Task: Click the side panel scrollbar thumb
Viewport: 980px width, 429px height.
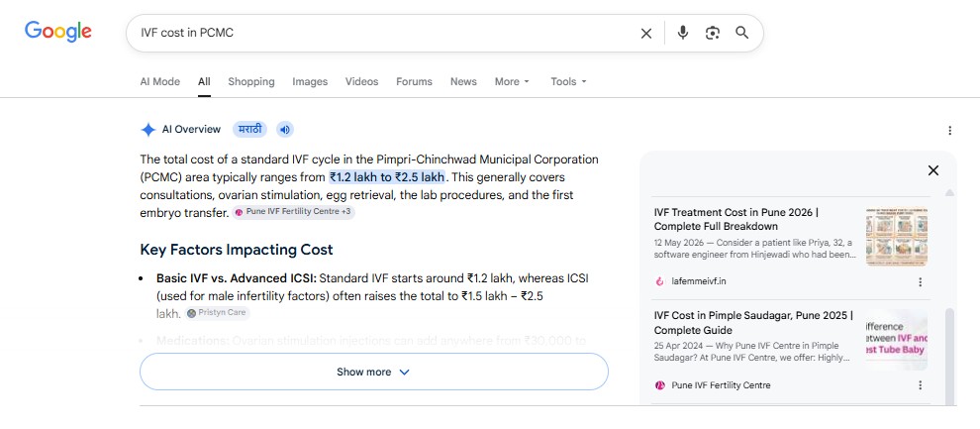Action: click(x=949, y=357)
